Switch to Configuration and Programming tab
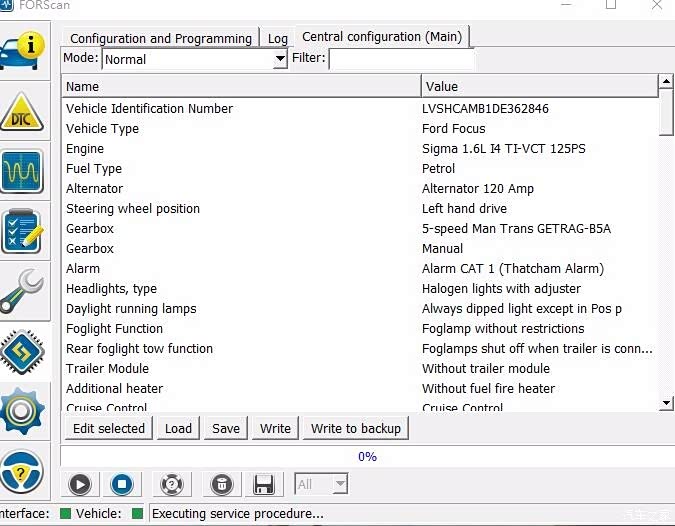 160,38
